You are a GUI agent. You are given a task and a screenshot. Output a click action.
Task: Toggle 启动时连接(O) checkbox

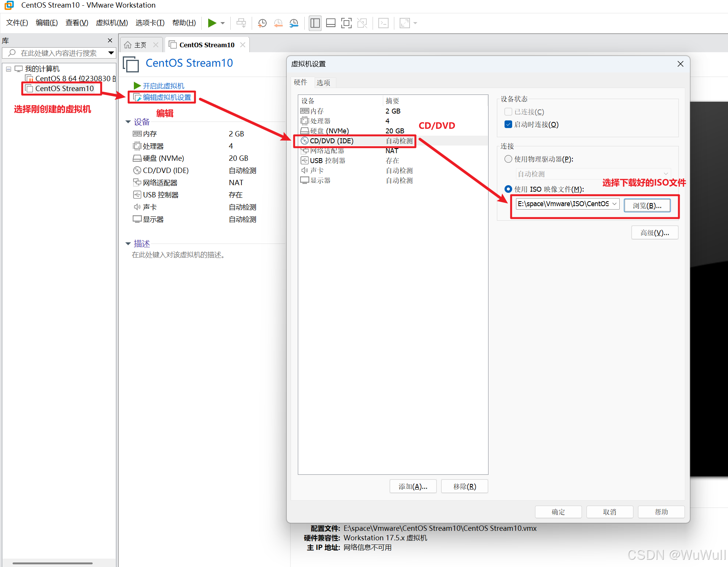pos(508,124)
